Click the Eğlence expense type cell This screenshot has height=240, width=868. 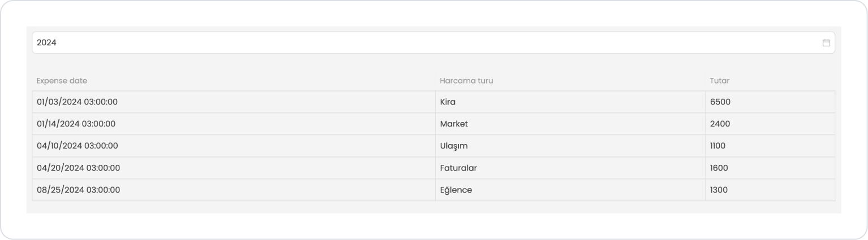(570, 190)
